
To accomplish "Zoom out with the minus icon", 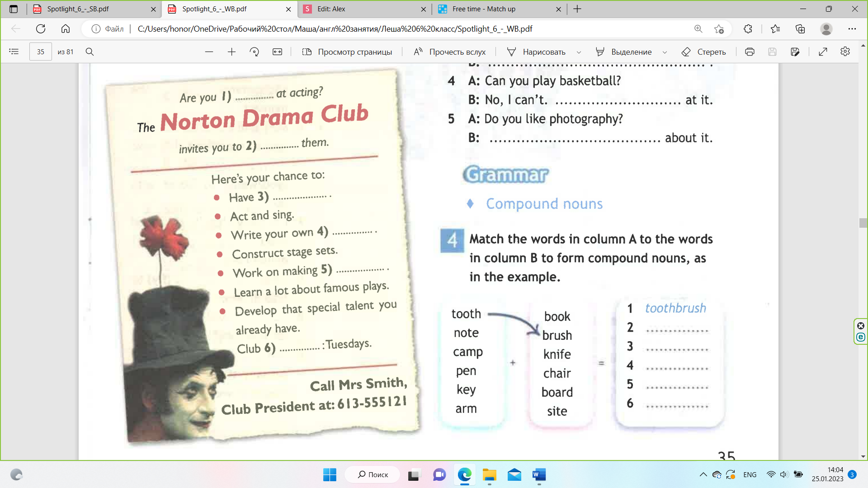I will (209, 52).
